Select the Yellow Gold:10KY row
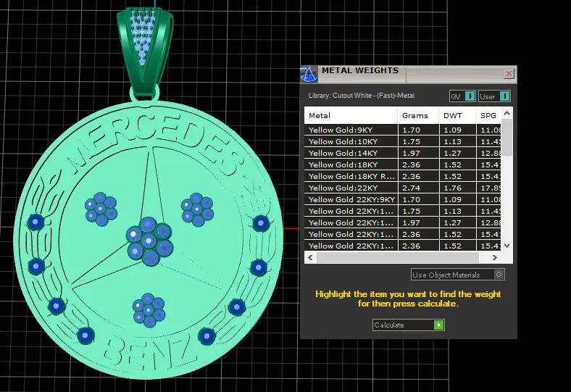The height and width of the screenshot is (392, 571). [402, 141]
